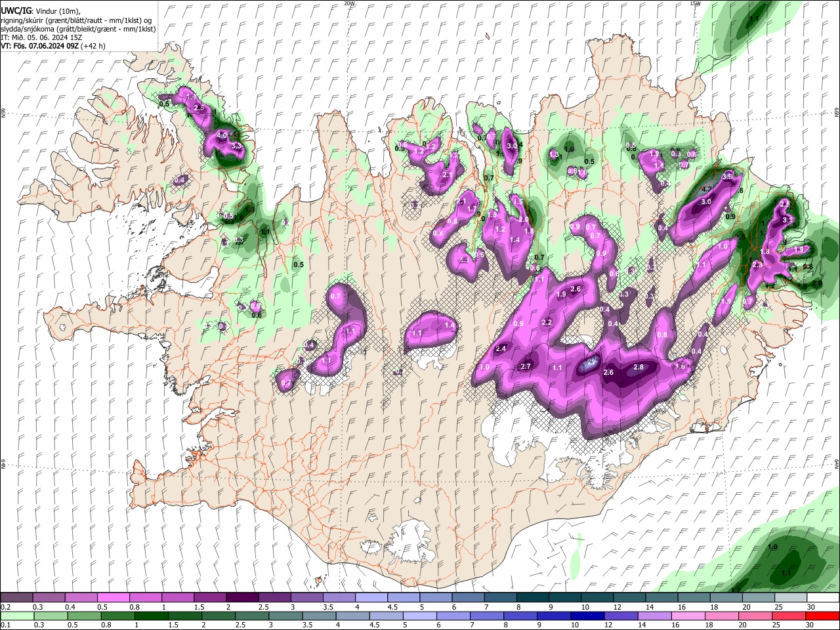This screenshot has width=840, height=630.
Task: Click the bottom-row pink swatch starting at 20
Action: (755, 616)
